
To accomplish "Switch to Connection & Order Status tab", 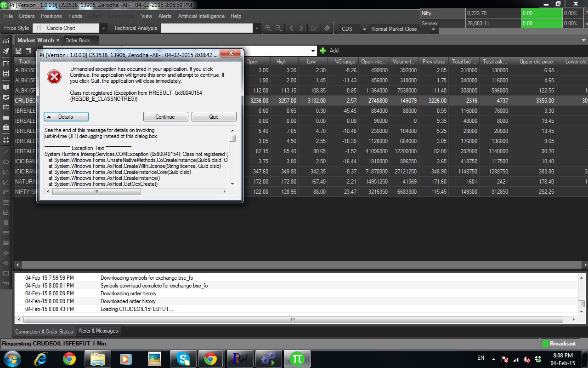I will pyautogui.click(x=44, y=332).
